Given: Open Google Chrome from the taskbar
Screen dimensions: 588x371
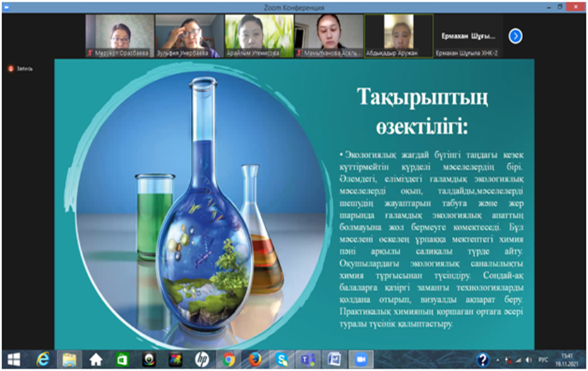Looking at the screenshot, I should click(229, 360).
